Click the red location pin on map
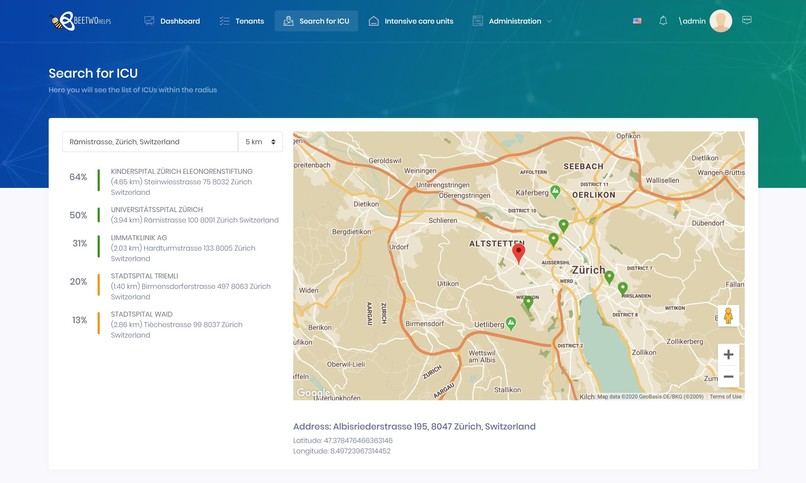The width and height of the screenshot is (806, 483). (x=519, y=253)
